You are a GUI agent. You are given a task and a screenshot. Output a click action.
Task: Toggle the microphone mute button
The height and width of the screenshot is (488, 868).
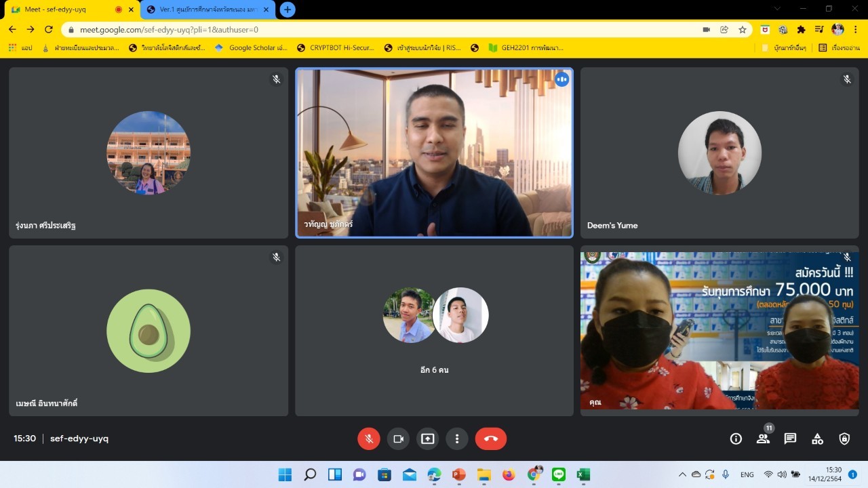pos(368,439)
